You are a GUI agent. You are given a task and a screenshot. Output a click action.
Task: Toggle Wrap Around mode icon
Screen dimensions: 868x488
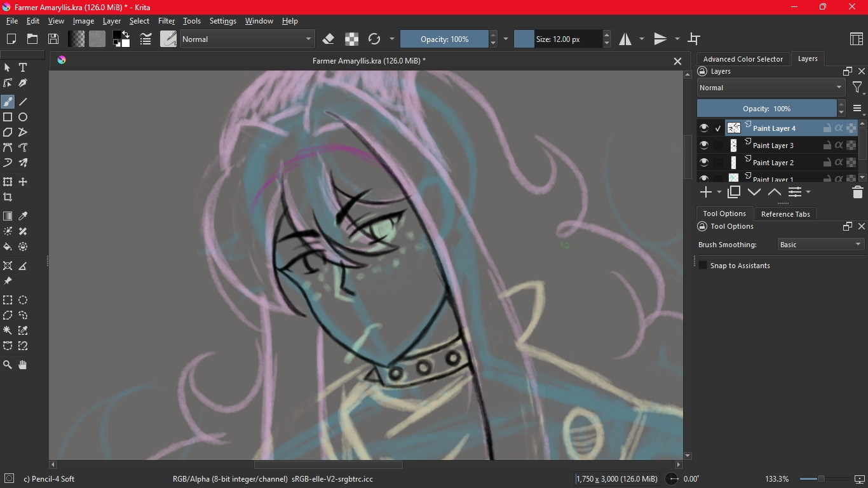(695, 39)
